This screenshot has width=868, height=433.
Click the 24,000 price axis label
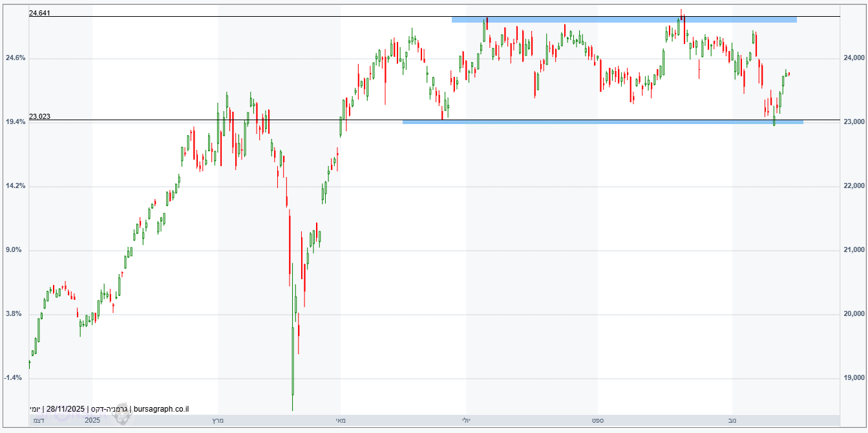854,58
